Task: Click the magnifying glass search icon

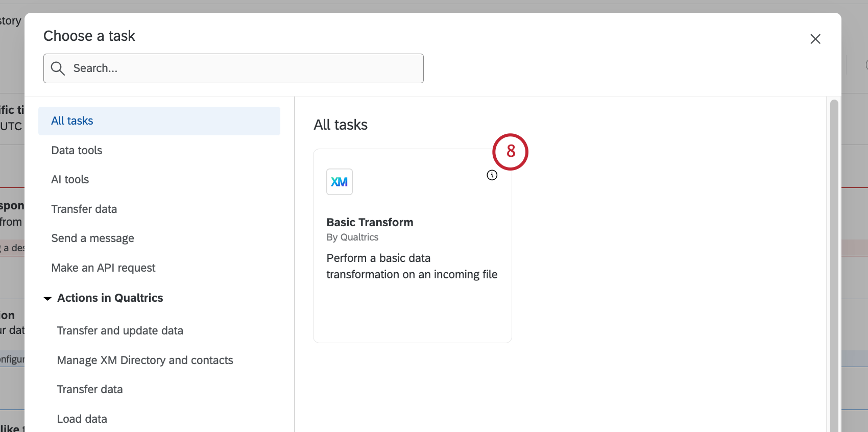Action: pyautogui.click(x=58, y=68)
